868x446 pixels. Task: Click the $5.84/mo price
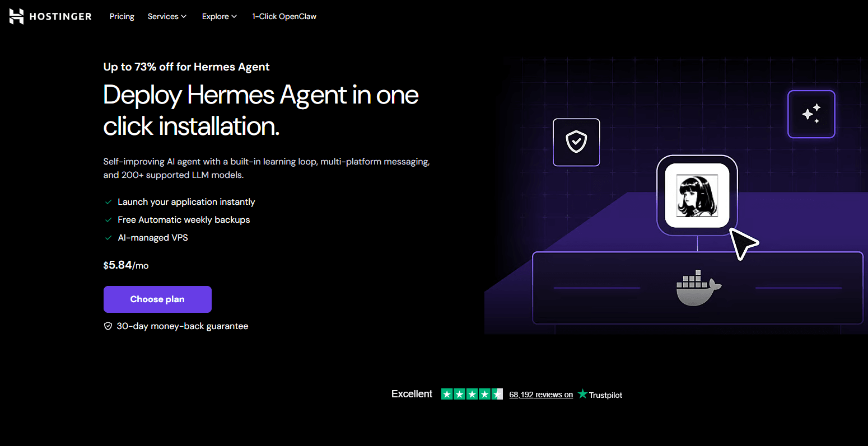[126, 265]
